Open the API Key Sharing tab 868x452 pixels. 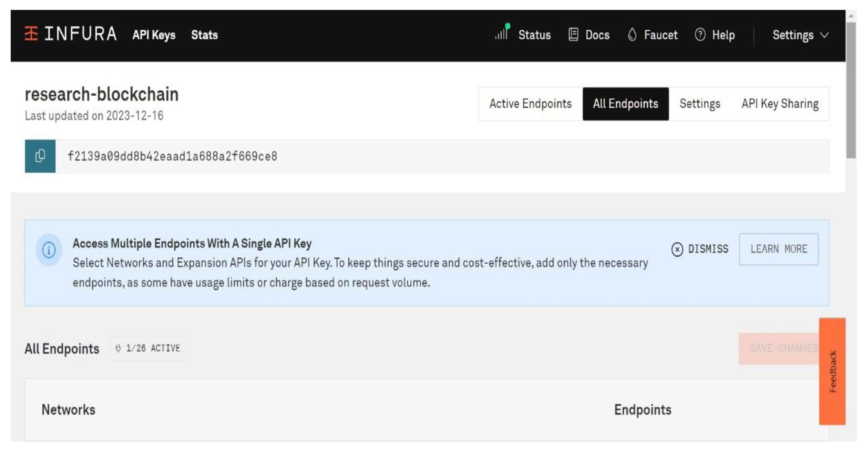coord(780,104)
